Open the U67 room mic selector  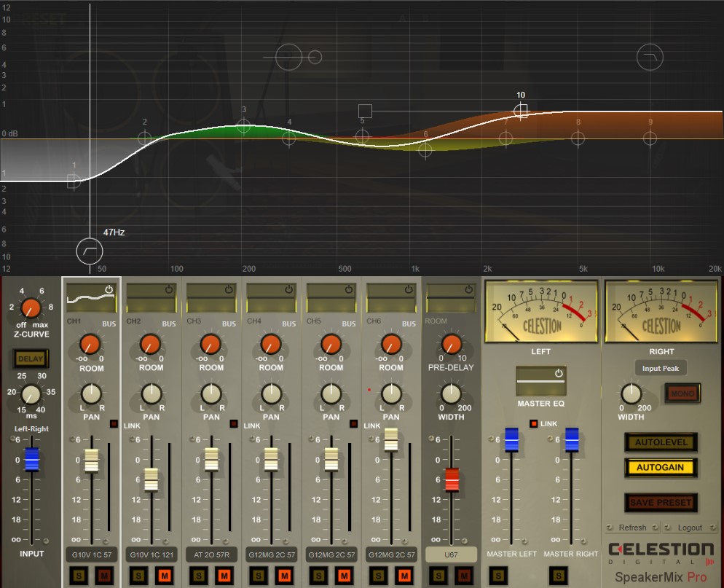click(451, 554)
